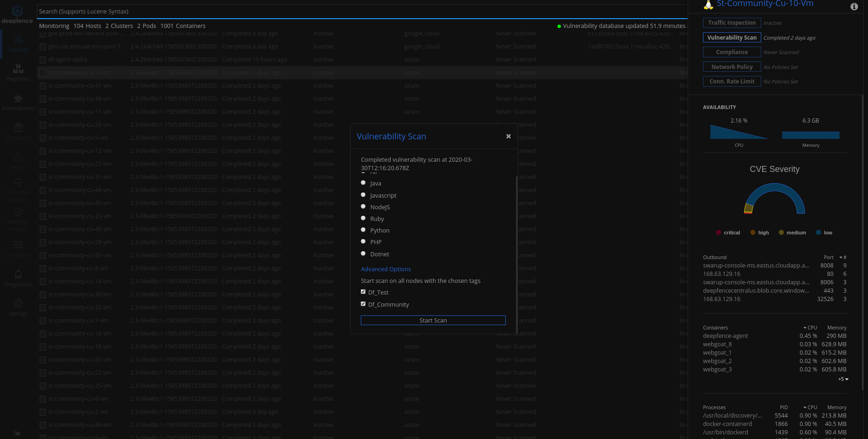Toggle the critical severity legend dot
Image resolution: width=868 pixels, height=439 pixels.
(x=718, y=233)
